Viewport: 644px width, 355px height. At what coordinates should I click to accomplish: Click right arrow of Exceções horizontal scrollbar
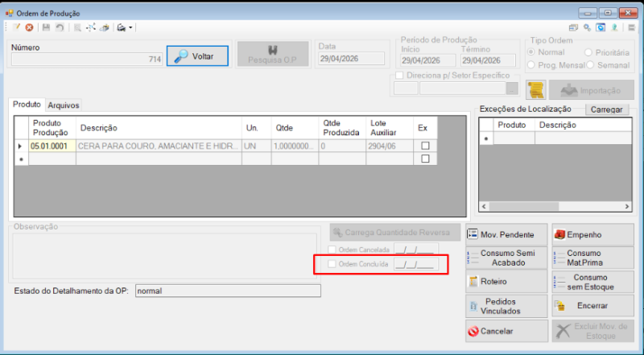pyautogui.click(x=627, y=206)
